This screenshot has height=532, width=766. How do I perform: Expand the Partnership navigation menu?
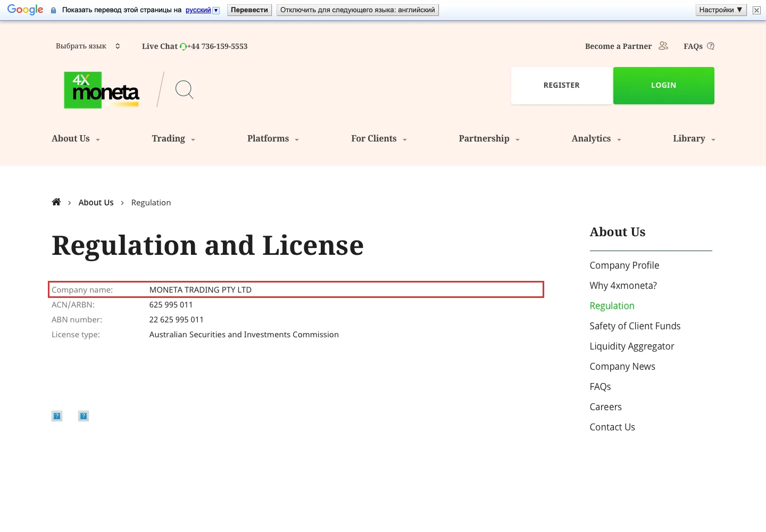point(489,138)
